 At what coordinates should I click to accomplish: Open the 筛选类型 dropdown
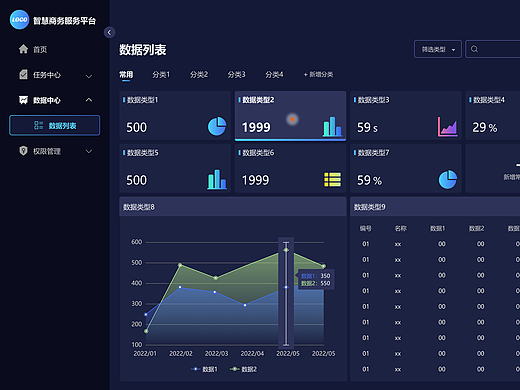pyautogui.click(x=438, y=49)
